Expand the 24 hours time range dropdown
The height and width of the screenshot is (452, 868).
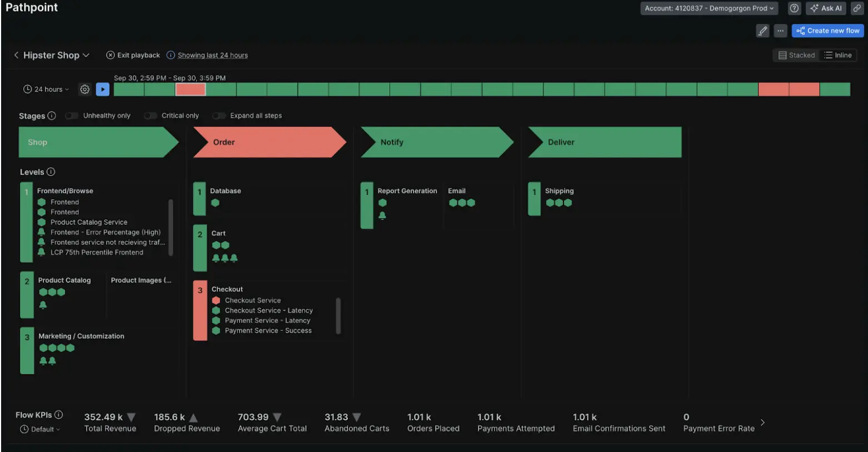tap(47, 89)
